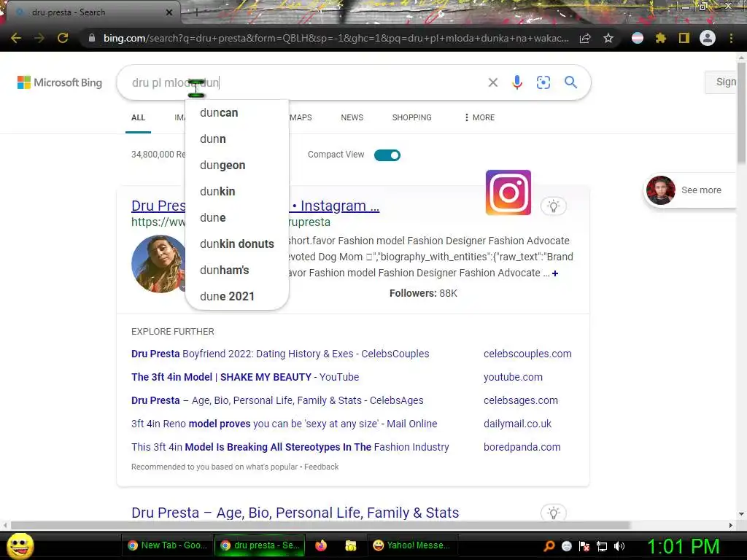Click boredpanda.com domain link

(522, 447)
